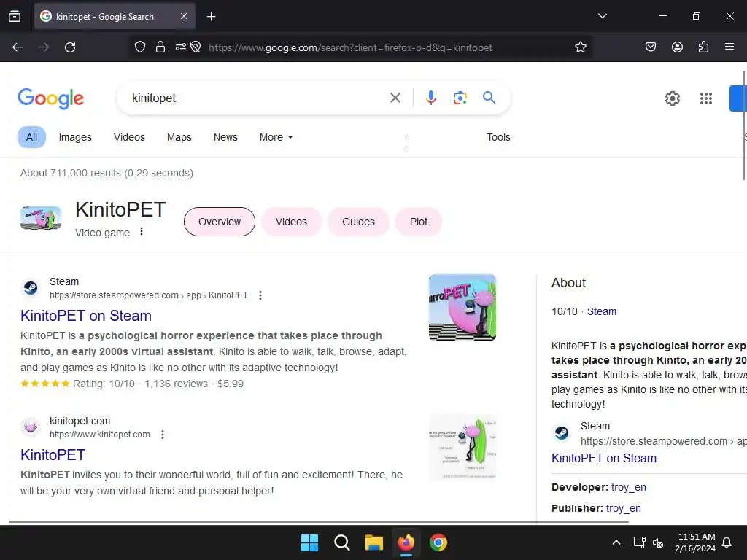This screenshot has width=747, height=560.
Task: Expand the More search categories dropdown
Action: tap(276, 137)
